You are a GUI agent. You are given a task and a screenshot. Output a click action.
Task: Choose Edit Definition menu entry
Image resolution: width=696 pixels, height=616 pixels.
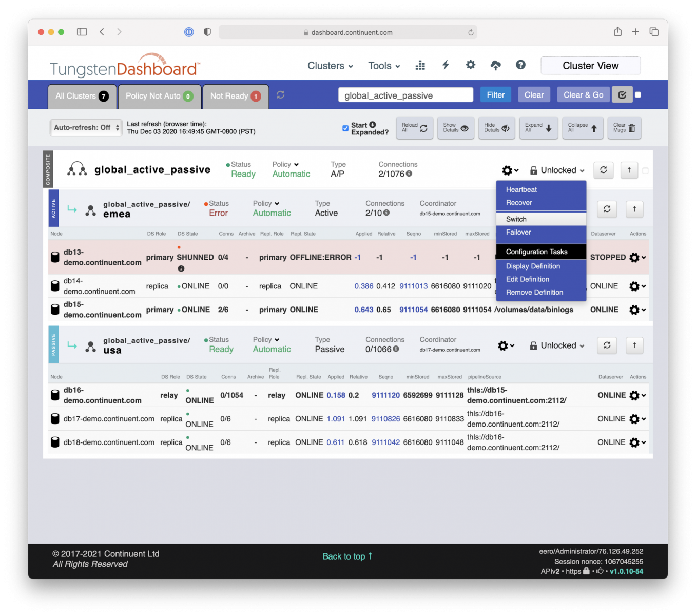pyautogui.click(x=541, y=279)
